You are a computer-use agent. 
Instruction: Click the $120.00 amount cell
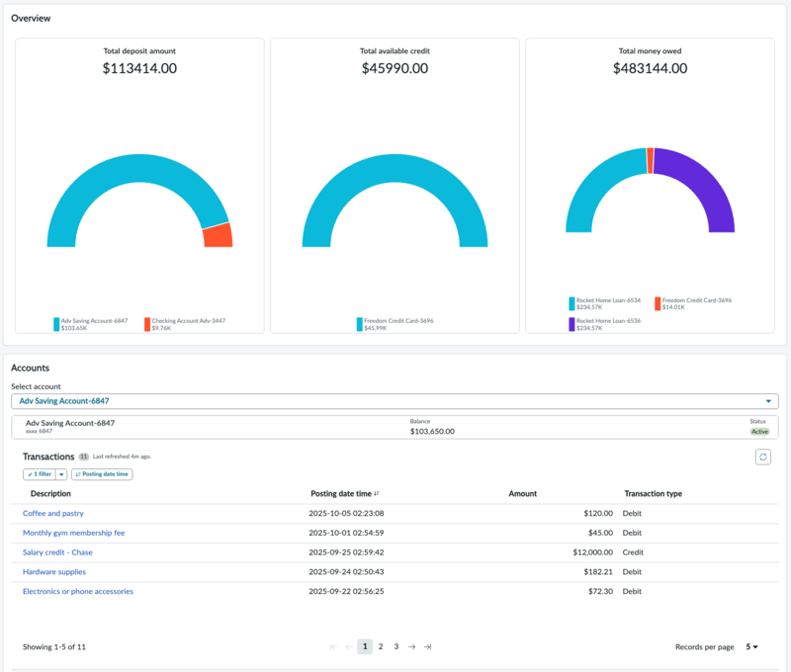pyautogui.click(x=598, y=513)
